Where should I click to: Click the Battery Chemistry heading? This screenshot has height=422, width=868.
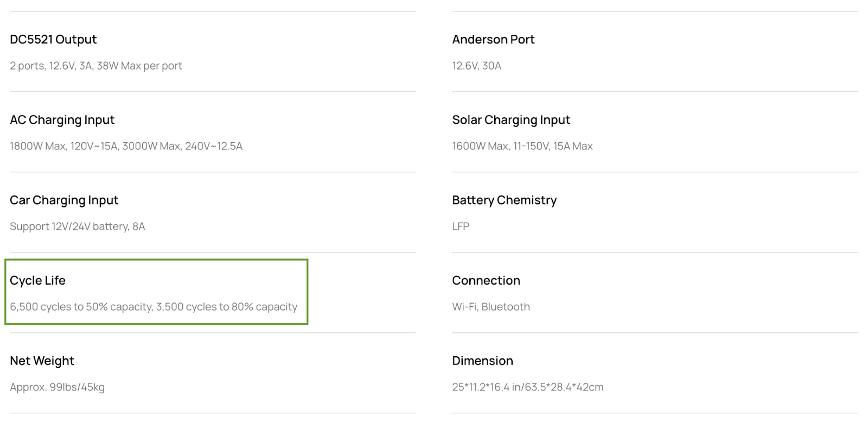pos(505,200)
